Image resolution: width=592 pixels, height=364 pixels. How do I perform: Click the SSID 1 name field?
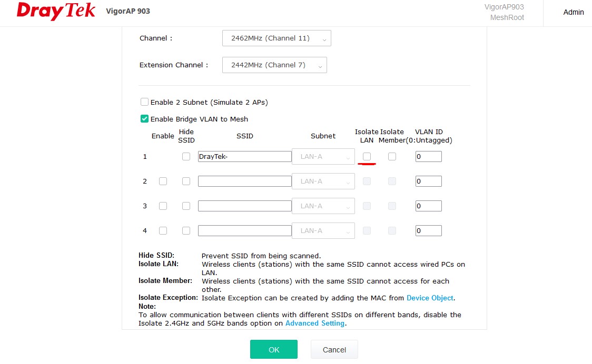point(244,157)
